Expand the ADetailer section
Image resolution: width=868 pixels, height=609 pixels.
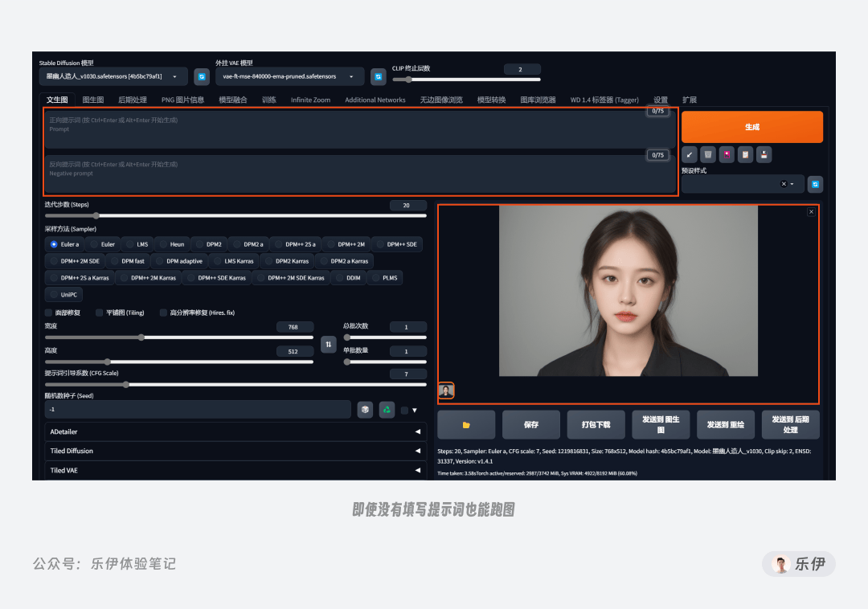[235, 431]
